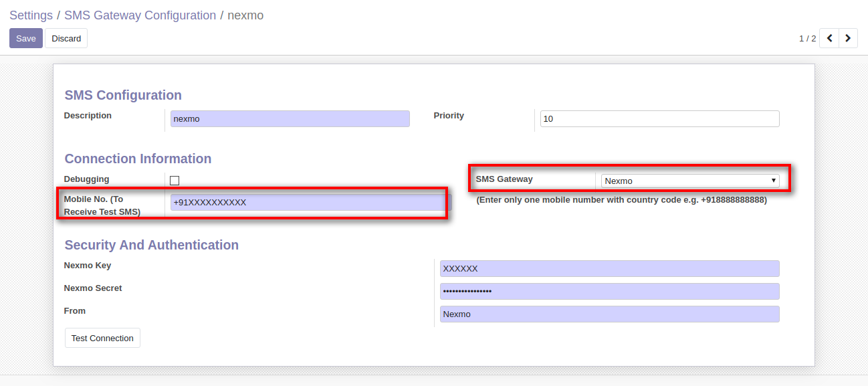The image size is (868, 386).
Task: Navigate to SMS Gateway Configuration breadcrumb
Action: pos(140,15)
